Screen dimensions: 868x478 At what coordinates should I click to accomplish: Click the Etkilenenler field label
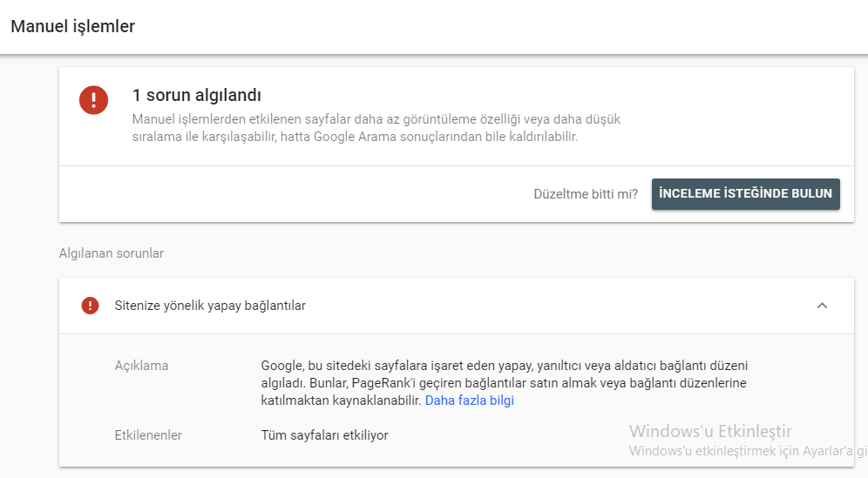tap(148, 435)
